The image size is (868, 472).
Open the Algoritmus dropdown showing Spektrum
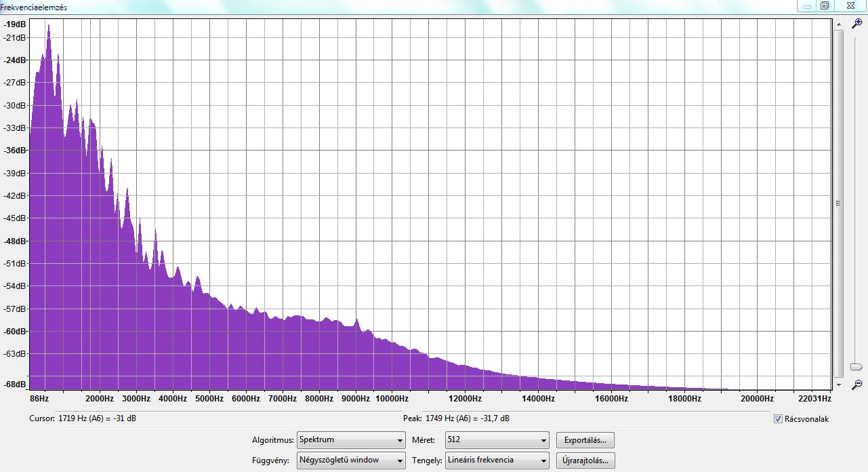pyautogui.click(x=351, y=440)
